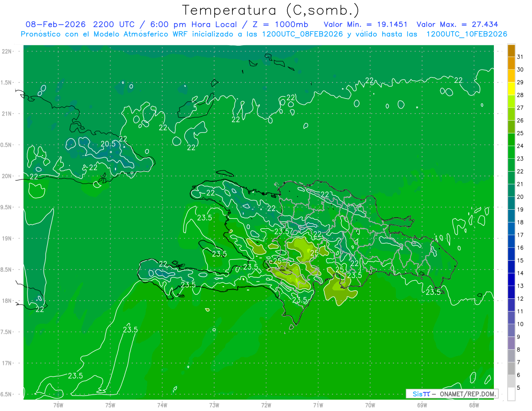Click the '73W' longitude axis label

[x=214, y=404]
